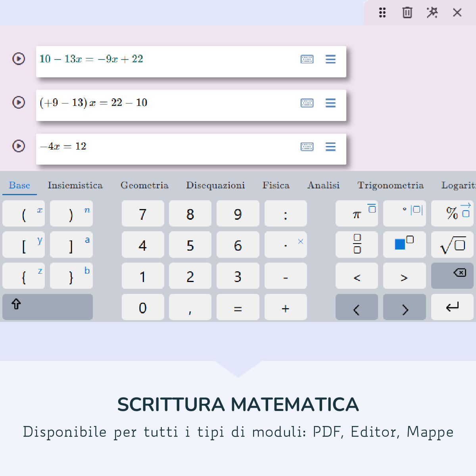Tap the number 5 key
Image resolution: width=476 pixels, height=476 pixels.
(x=190, y=245)
